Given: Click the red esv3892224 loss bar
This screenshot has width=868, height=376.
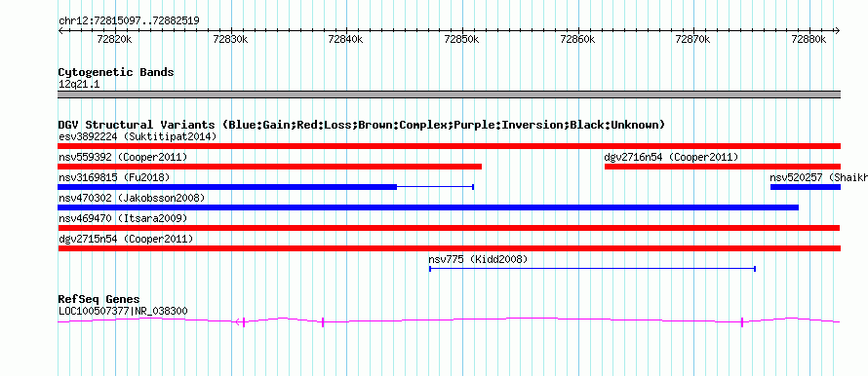Looking at the screenshot, I should (449, 146).
